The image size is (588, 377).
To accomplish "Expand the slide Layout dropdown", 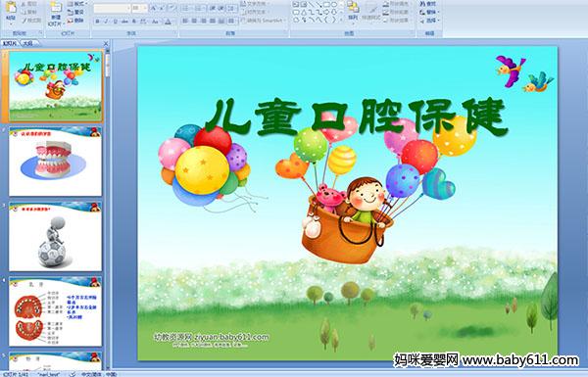I will coord(76,4).
